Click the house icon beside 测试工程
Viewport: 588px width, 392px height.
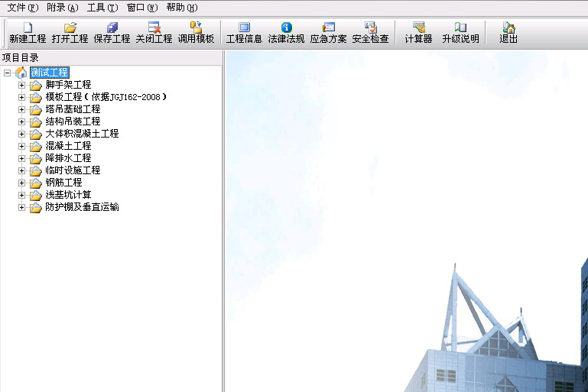pos(21,73)
